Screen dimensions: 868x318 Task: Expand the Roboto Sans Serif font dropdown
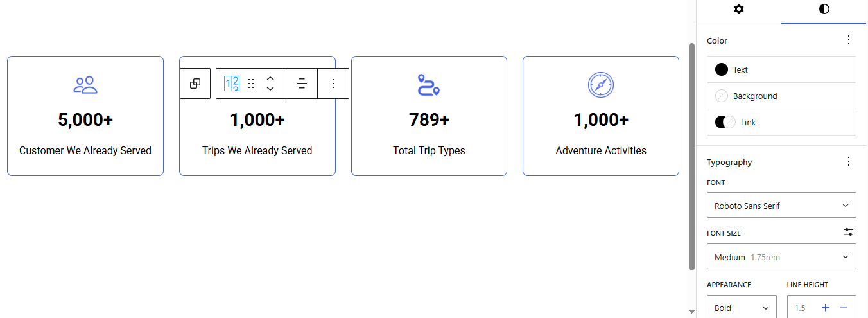click(x=781, y=206)
